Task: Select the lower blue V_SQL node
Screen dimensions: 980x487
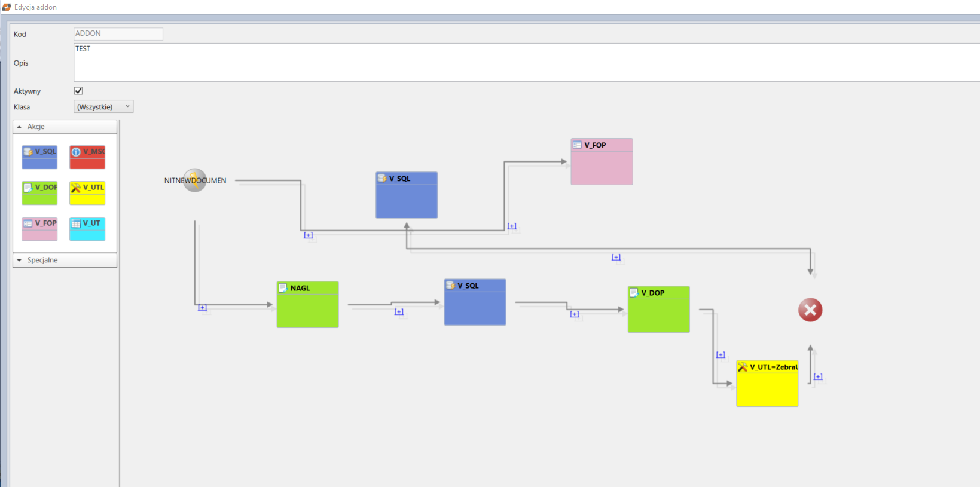Action: 475,302
